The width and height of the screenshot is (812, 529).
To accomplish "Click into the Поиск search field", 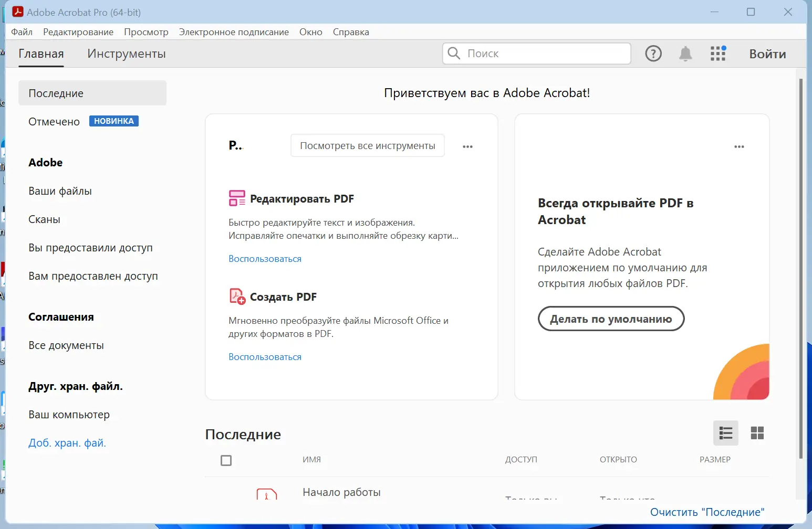I will (x=537, y=54).
